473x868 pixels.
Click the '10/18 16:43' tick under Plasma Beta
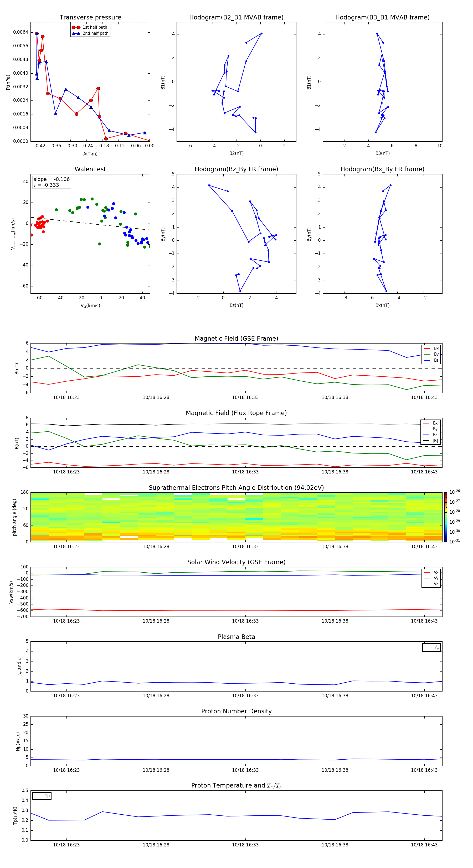(x=424, y=696)
